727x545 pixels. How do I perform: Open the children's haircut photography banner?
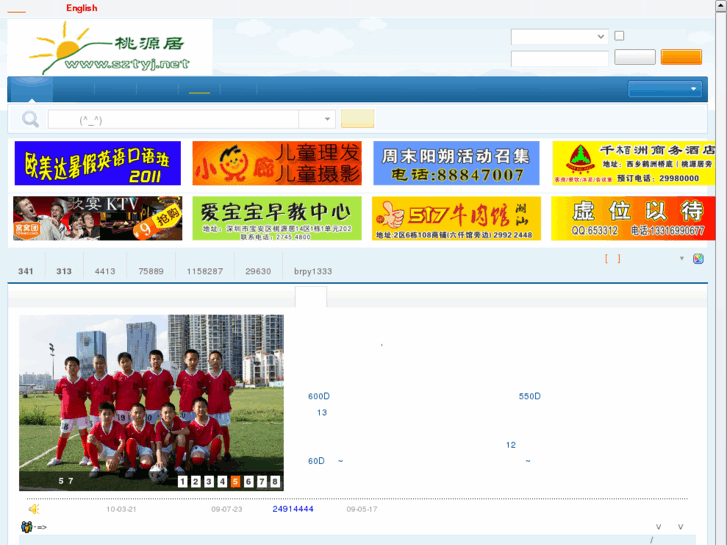pyautogui.click(x=277, y=163)
